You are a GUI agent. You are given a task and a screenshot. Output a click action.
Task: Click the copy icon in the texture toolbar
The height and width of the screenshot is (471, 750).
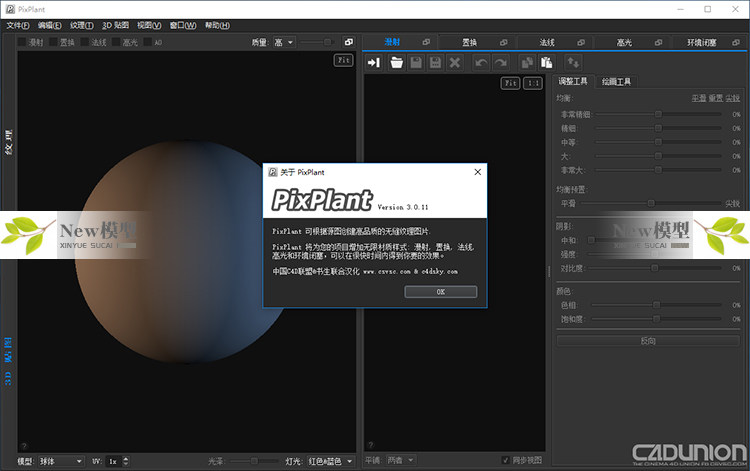(x=527, y=63)
